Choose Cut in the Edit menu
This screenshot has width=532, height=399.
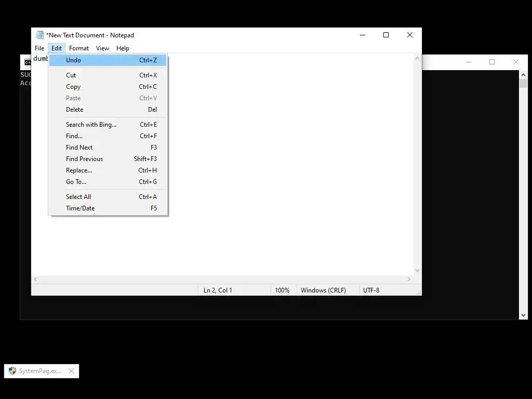[x=108, y=75]
